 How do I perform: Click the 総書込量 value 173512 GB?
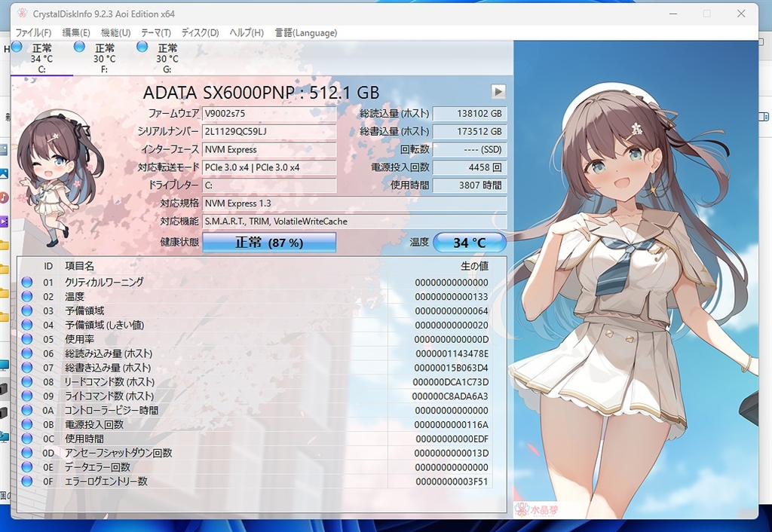(x=469, y=131)
